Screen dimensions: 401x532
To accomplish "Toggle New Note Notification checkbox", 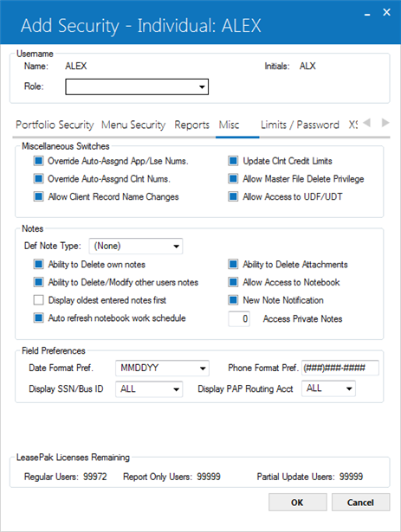I will click(x=233, y=300).
